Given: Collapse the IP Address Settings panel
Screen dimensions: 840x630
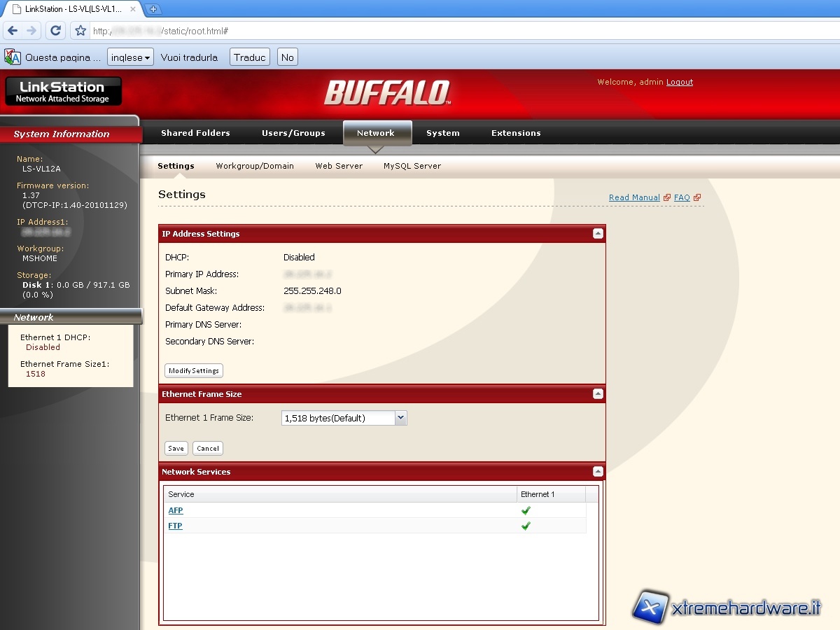Looking at the screenshot, I should pos(598,234).
